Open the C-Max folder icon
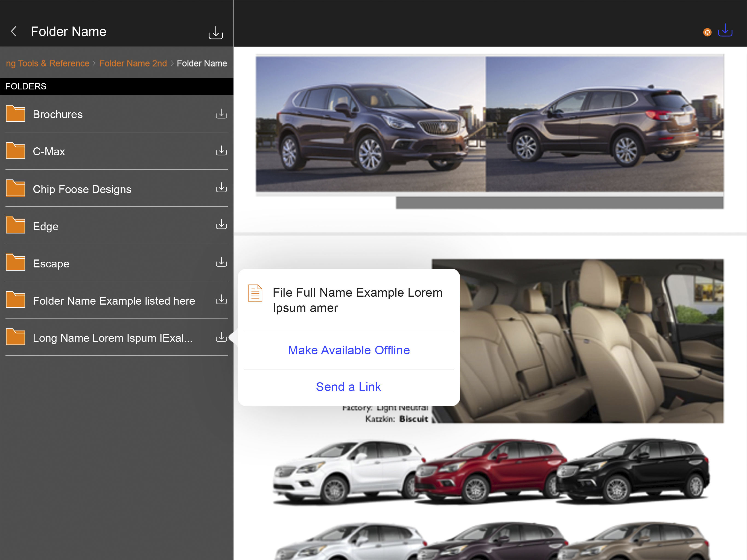This screenshot has width=747, height=560. pos(15,150)
